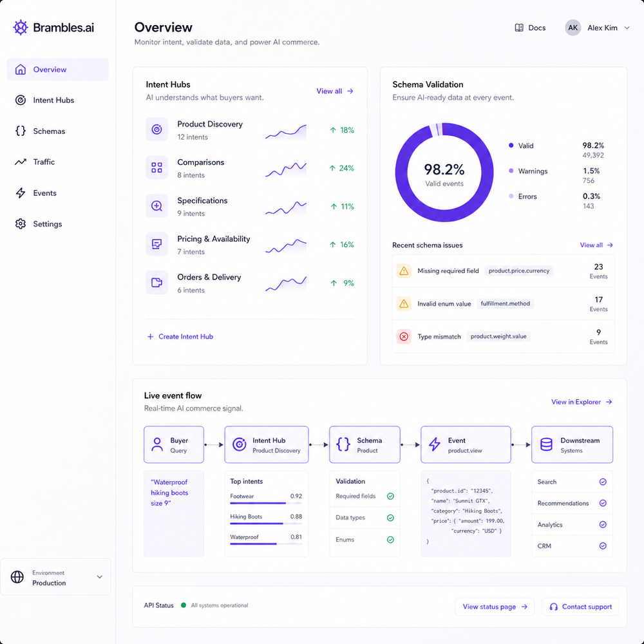The height and width of the screenshot is (644, 644).
Task: Click the Waterproof 0.81 score bar
Action: point(266,544)
